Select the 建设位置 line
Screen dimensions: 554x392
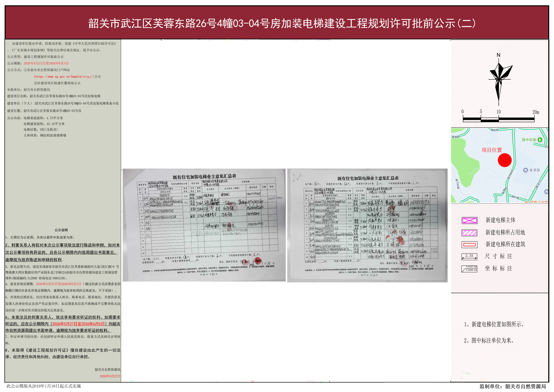(44, 111)
